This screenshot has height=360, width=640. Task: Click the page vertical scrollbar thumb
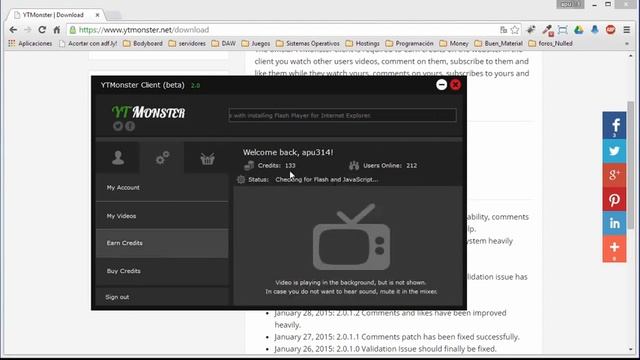click(x=631, y=165)
